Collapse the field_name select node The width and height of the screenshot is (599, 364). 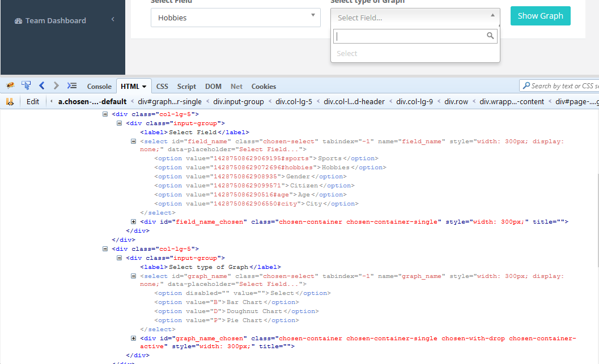coord(133,141)
